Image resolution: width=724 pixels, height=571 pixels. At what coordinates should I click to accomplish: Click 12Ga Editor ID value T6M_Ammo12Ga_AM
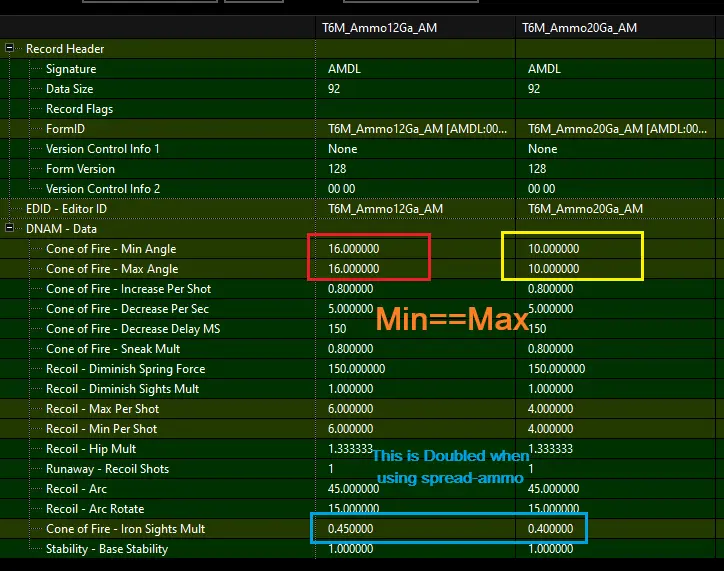point(385,209)
